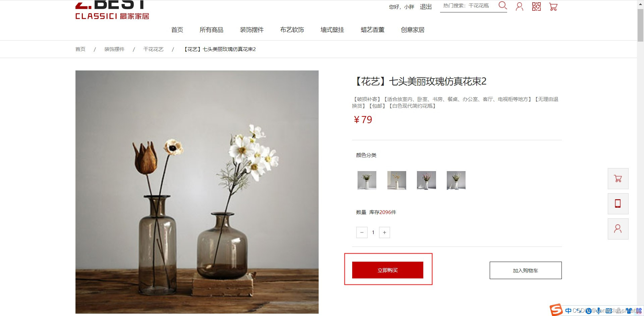Select the second color option thumbnail
Screen dimensions: 644x316
click(x=396, y=180)
